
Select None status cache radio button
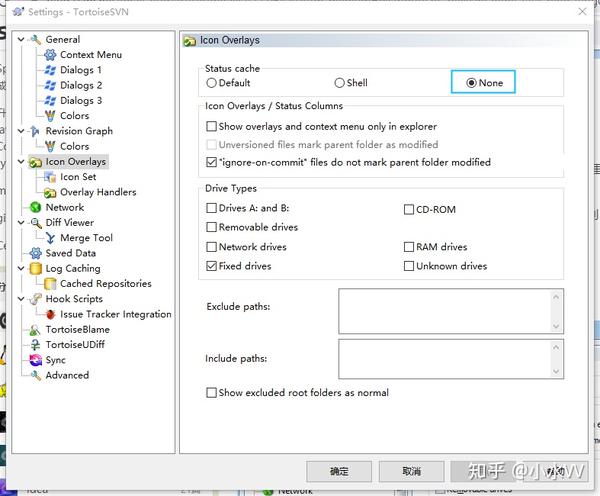point(471,83)
